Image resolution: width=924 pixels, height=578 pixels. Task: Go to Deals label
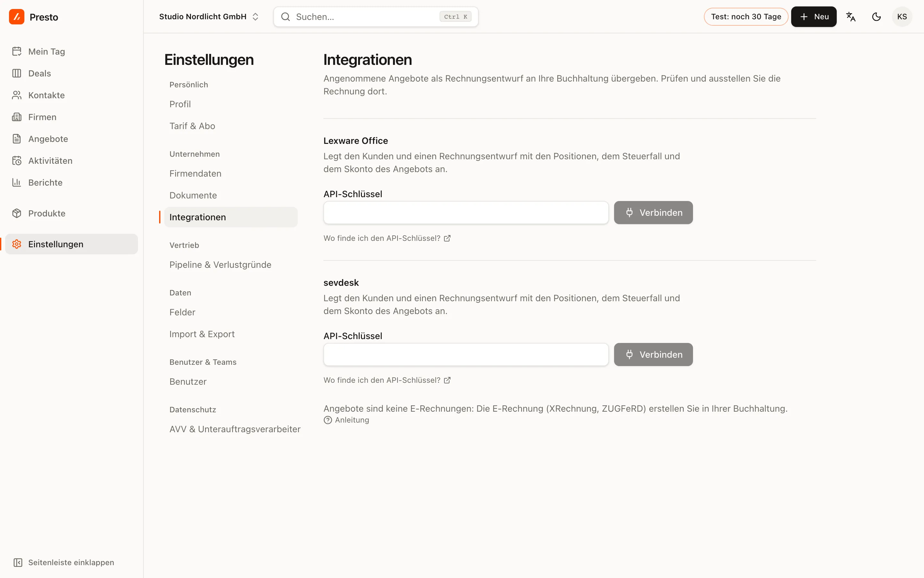(40, 73)
